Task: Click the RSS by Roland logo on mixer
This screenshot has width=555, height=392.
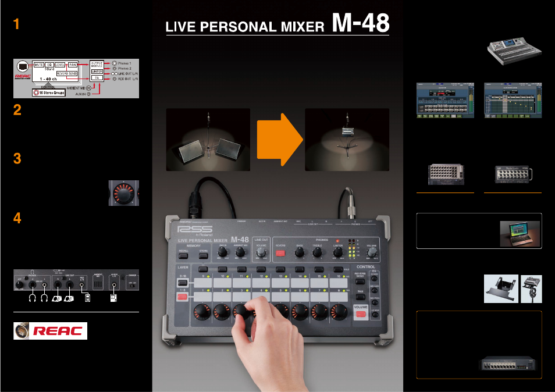Action: click(x=195, y=231)
